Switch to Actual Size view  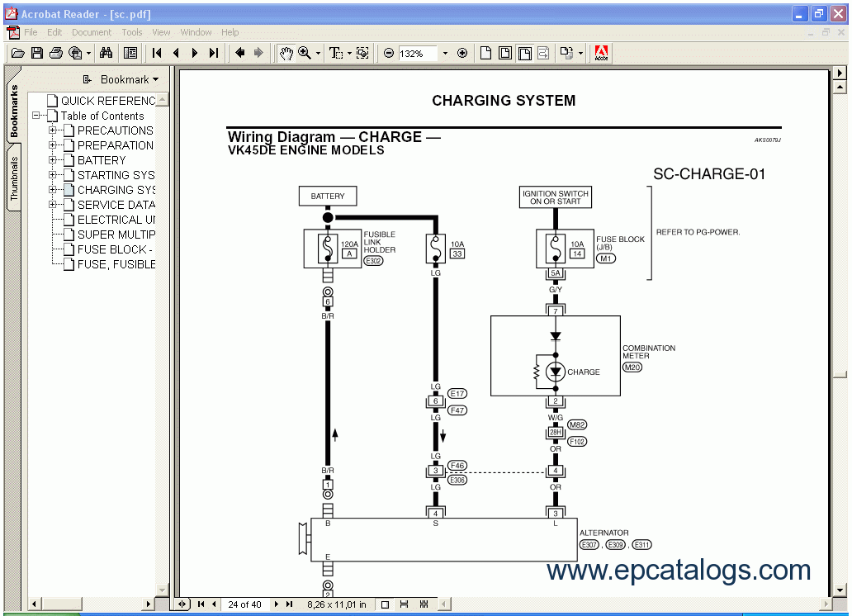point(485,53)
